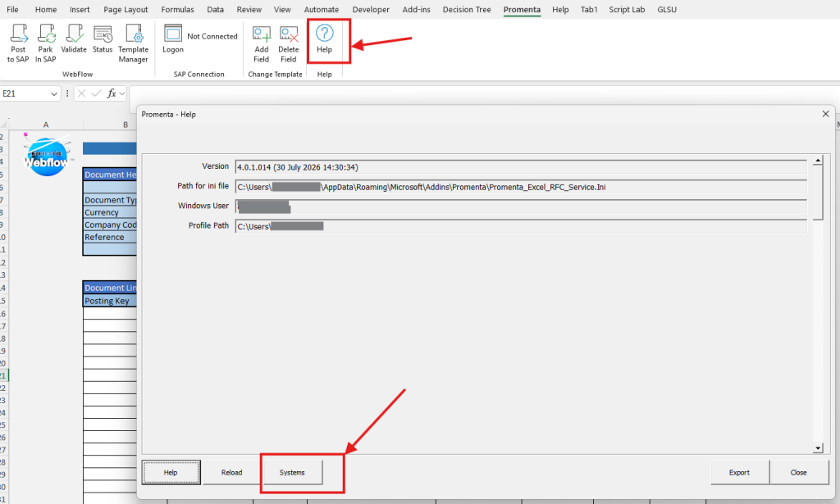This screenshot has width=840, height=504.
Task: Open the Formulas tab
Action: [177, 10]
